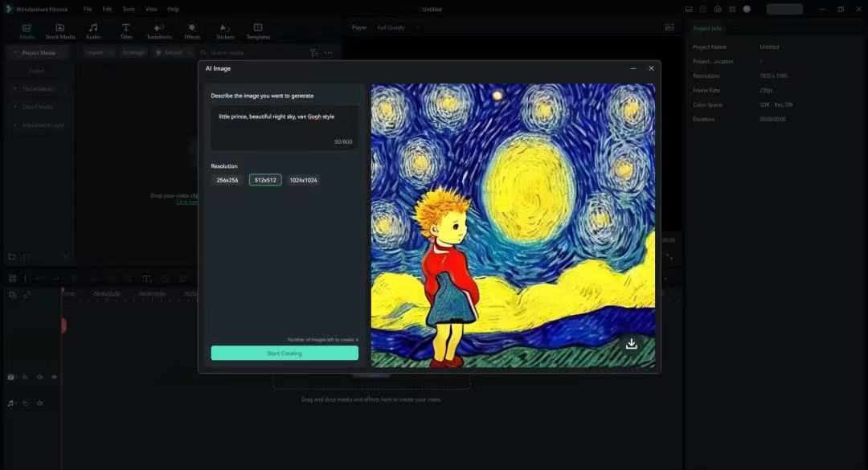868x470 pixels.
Task: Switch to the Effects panel
Action: click(192, 31)
